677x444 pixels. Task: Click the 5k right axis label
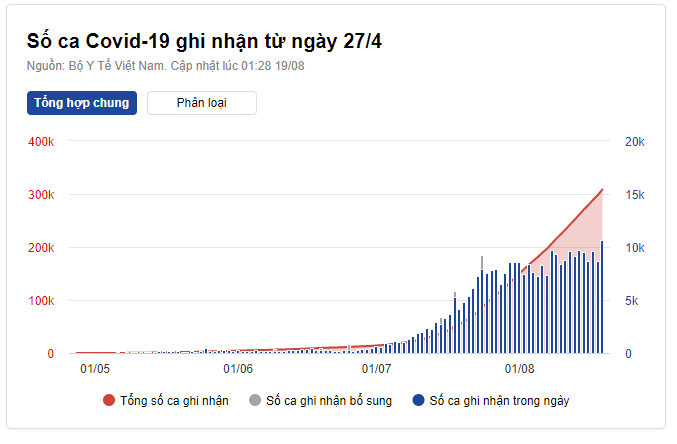(631, 301)
